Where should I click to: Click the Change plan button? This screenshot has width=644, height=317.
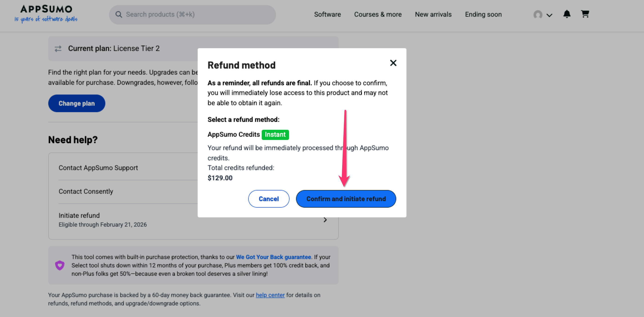click(x=77, y=103)
